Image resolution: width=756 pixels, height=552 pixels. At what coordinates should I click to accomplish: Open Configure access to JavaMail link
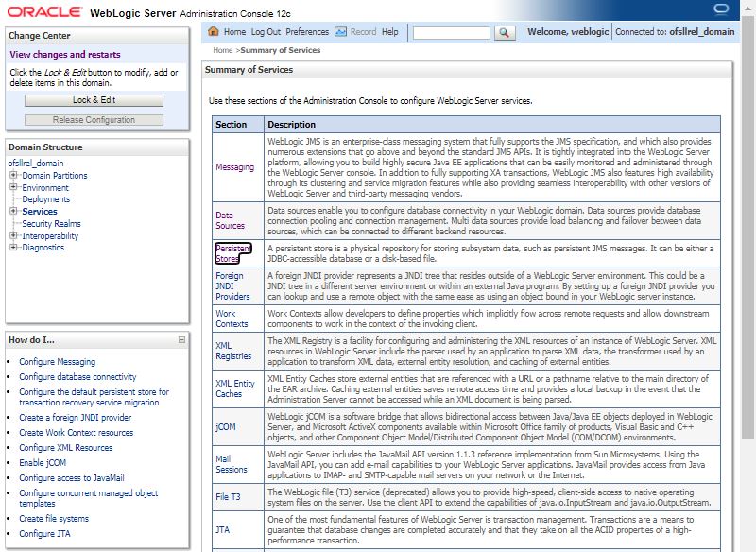72,477
